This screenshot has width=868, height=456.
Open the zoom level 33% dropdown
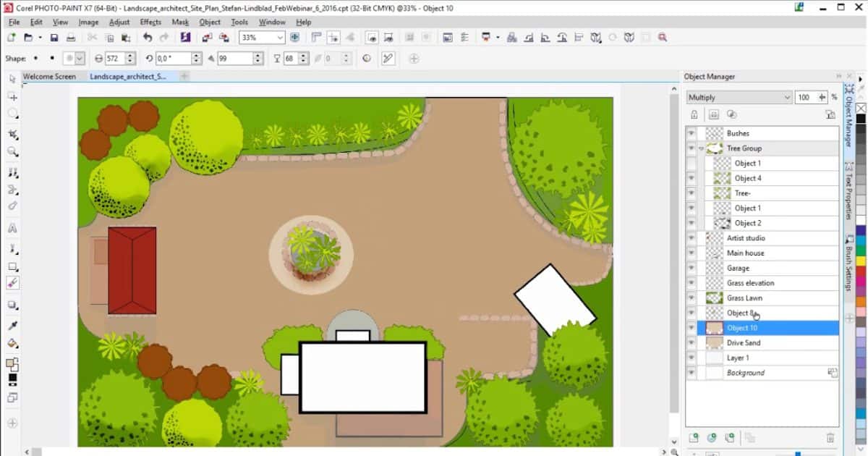point(281,38)
